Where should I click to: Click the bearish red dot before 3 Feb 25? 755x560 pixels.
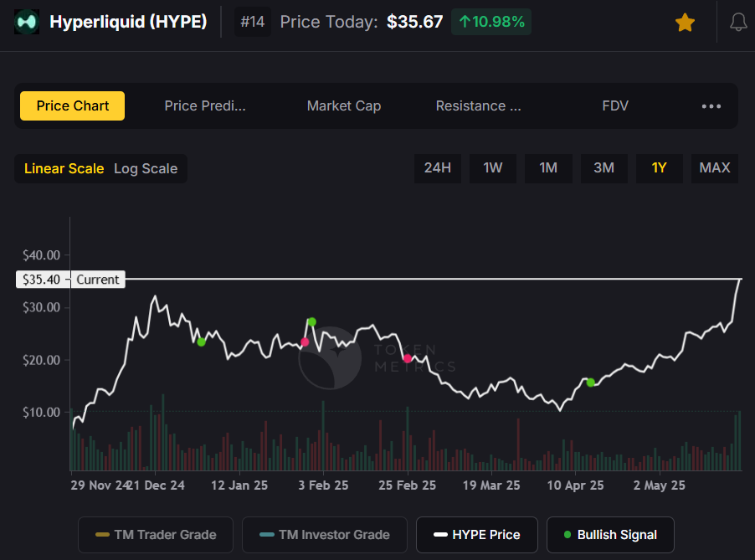[x=305, y=342]
